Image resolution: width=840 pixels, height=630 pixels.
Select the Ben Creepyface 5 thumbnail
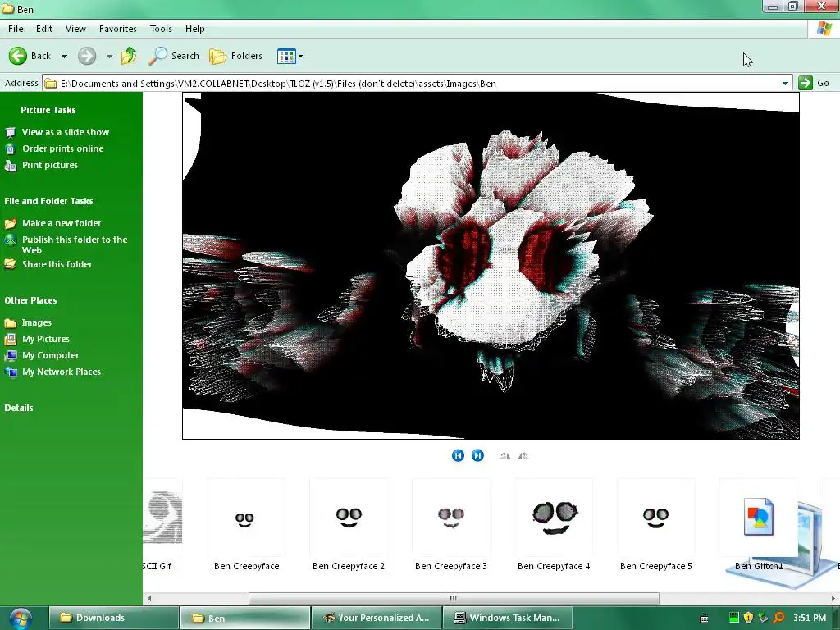pos(656,518)
